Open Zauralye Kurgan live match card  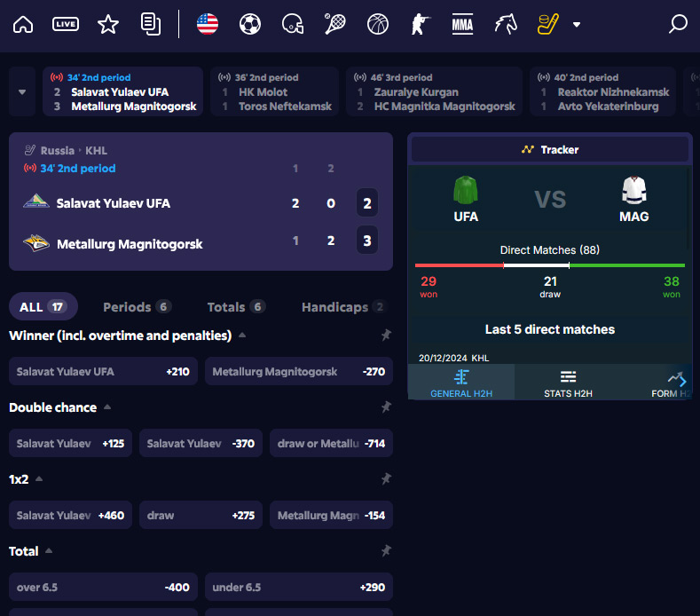click(434, 91)
